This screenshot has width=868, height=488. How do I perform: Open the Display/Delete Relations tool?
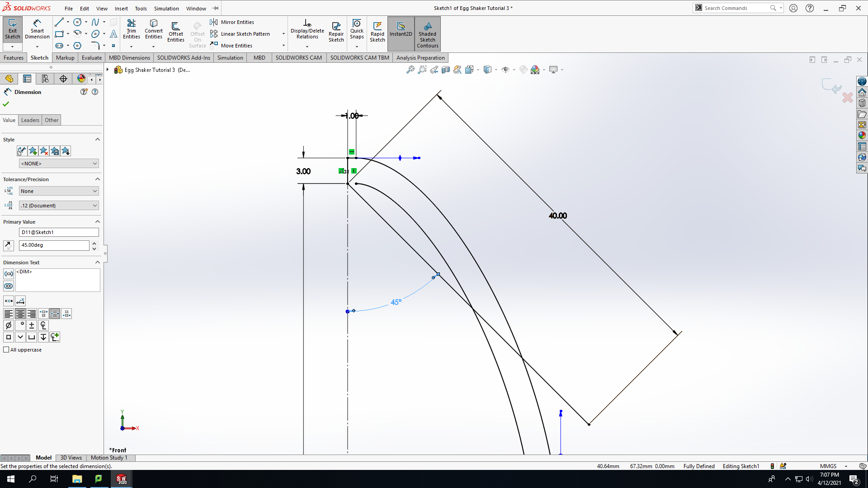click(307, 29)
